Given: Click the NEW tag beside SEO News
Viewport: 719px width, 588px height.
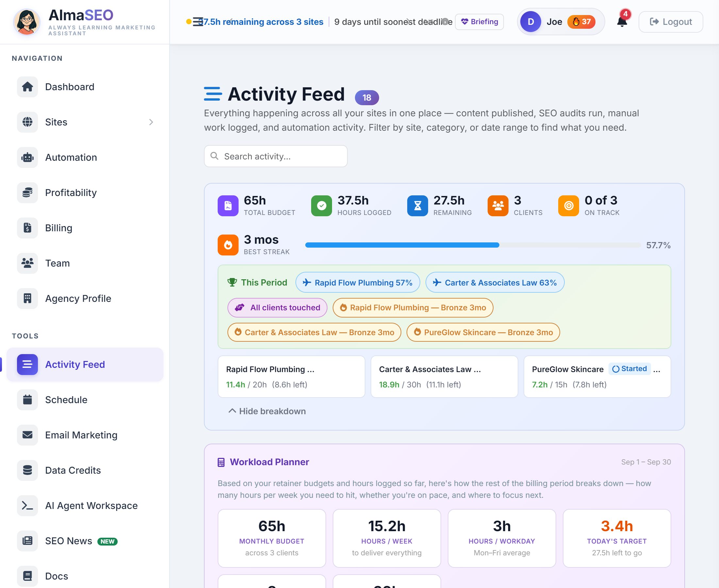Looking at the screenshot, I should (108, 541).
